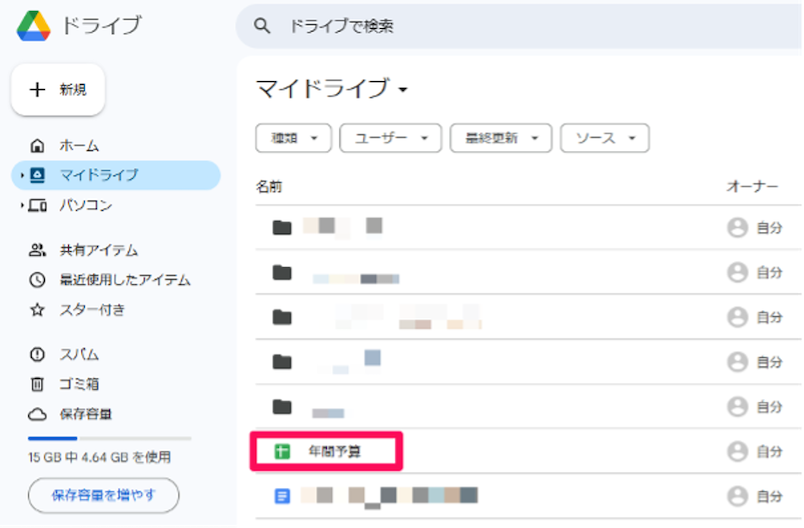Screen dimensions: 804x528
Task: Click the storage usage progress bar
Action: coord(109,438)
